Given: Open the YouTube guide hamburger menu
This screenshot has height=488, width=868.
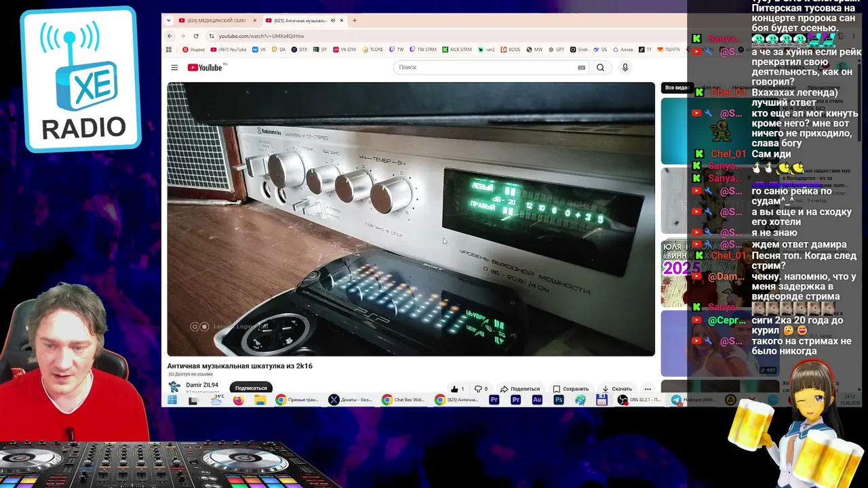Looking at the screenshot, I should tap(174, 68).
